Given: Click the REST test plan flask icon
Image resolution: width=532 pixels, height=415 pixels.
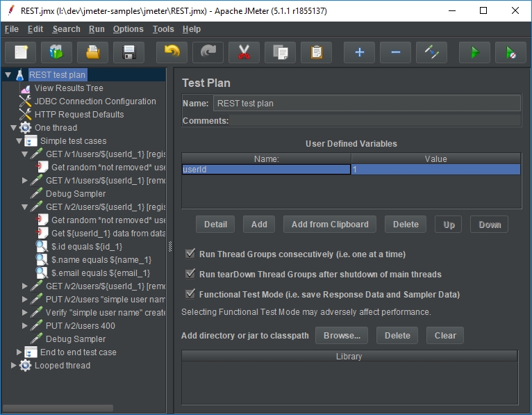Looking at the screenshot, I should (x=20, y=74).
